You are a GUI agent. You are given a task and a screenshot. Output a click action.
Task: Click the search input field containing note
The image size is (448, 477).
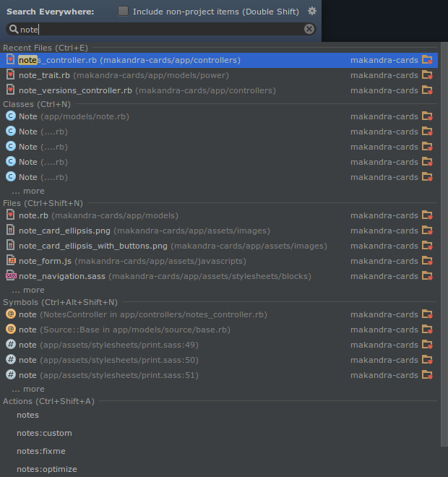tap(159, 29)
